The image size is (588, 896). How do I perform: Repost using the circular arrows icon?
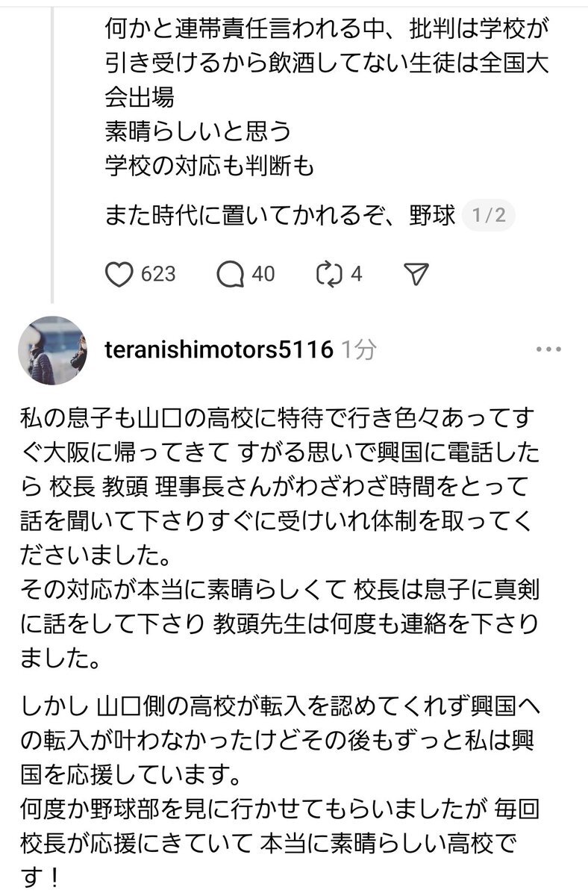point(328,275)
